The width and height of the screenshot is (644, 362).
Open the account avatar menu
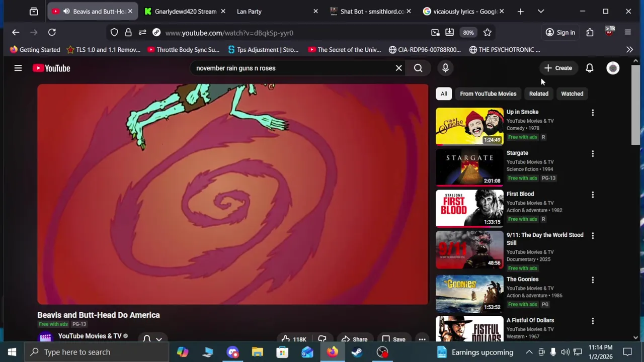[x=613, y=68]
